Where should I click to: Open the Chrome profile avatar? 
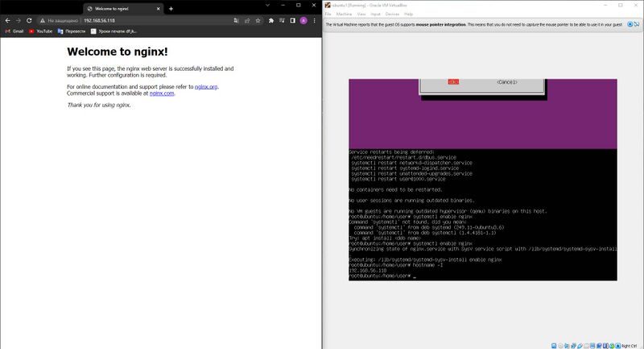(303, 21)
